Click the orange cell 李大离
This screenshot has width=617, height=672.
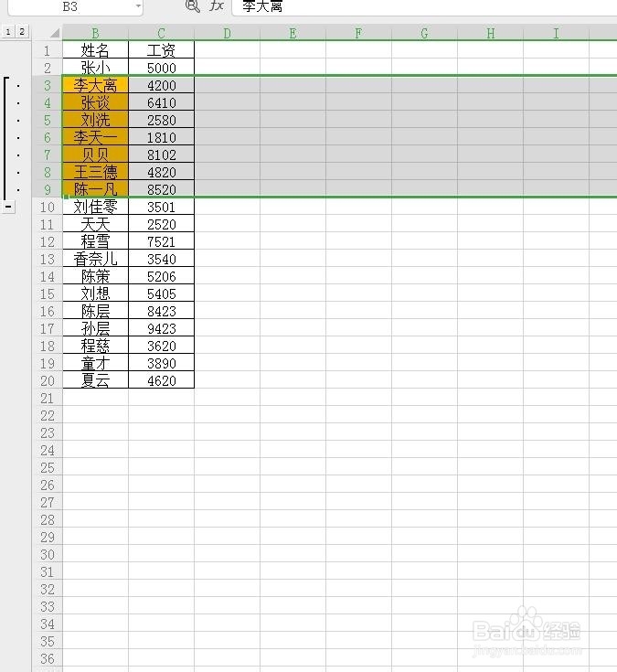96,85
